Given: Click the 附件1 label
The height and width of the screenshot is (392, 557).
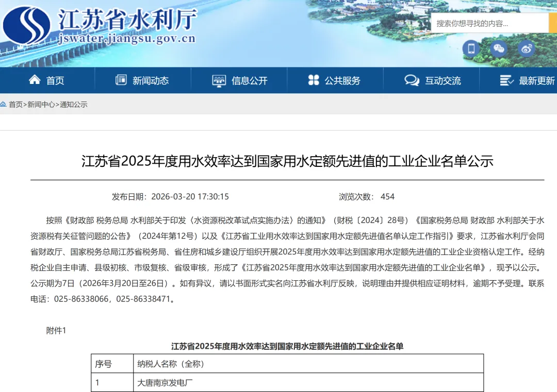Looking at the screenshot, I should 56,331.
